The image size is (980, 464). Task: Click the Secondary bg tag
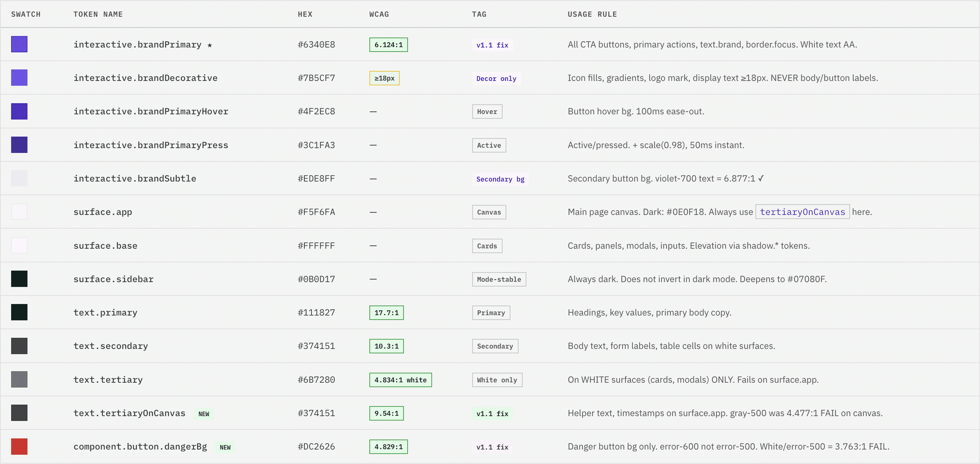(500, 179)
